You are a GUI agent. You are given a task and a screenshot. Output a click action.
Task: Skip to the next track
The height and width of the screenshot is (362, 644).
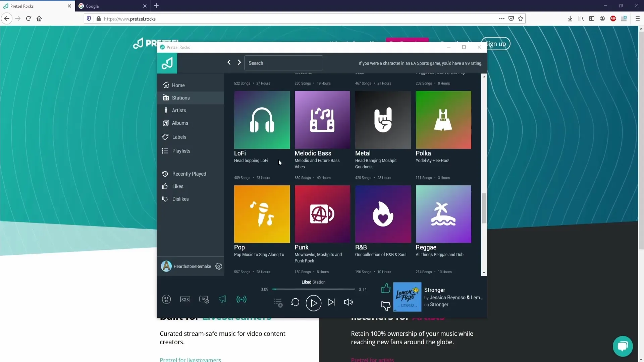click(x=331, y=302)
